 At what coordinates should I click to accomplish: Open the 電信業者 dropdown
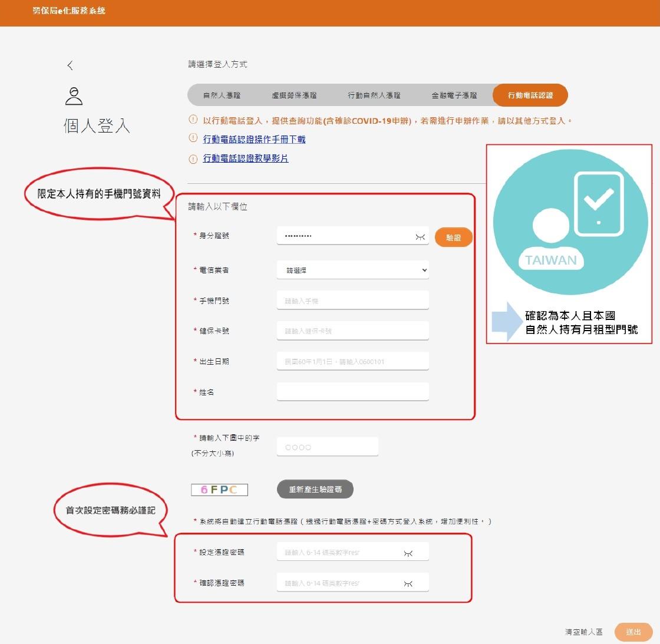[353, 270]
